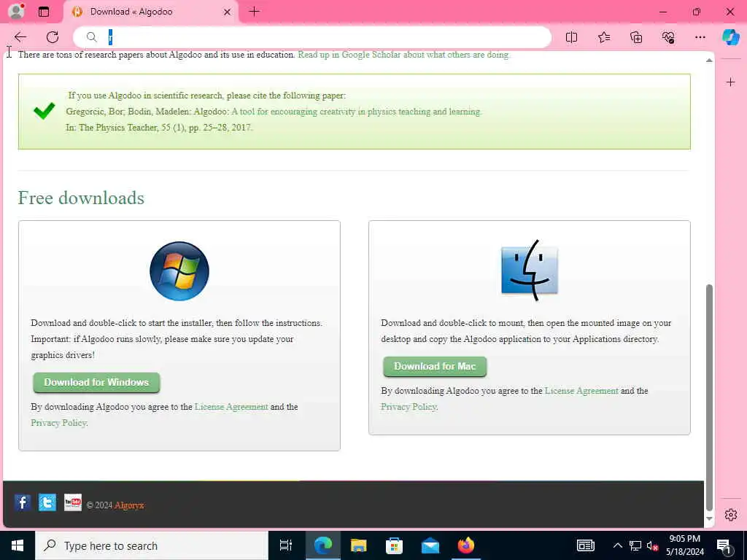The image size is (747, 560).
Task: Open Firefox from the taskbar
Action: (466, 545)
